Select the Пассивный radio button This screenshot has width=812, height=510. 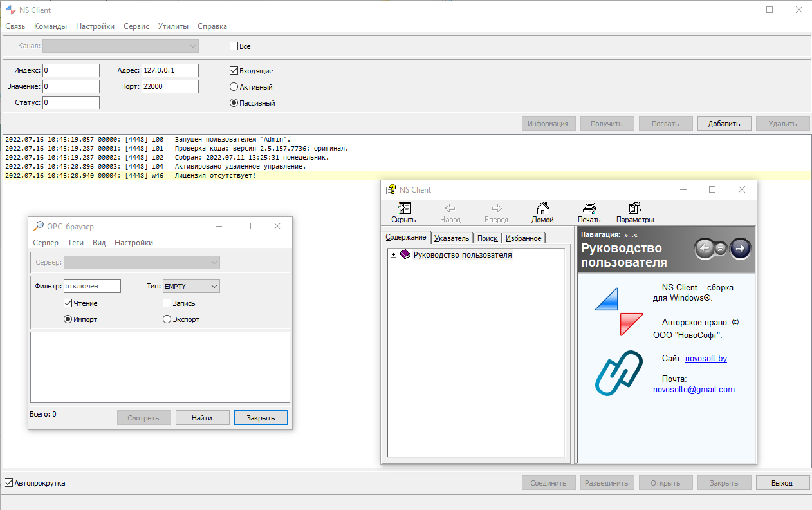[x=234, y=103]
